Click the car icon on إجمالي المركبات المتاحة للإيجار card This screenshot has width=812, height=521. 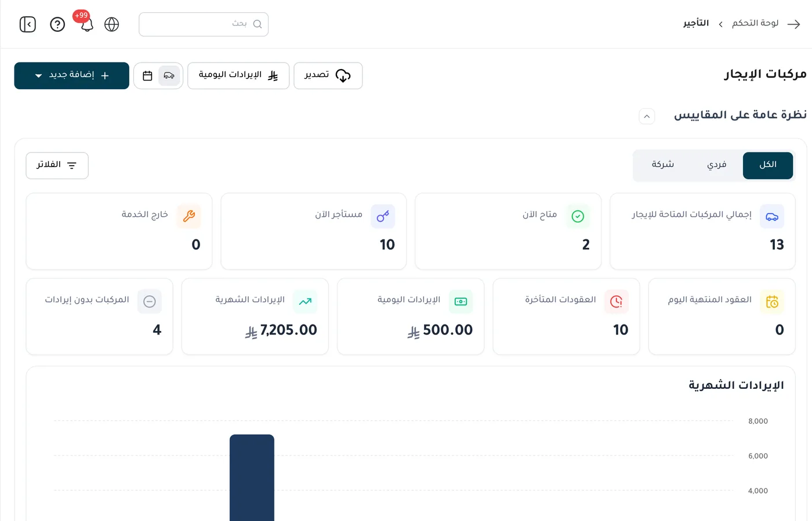(x=772, y=216)
